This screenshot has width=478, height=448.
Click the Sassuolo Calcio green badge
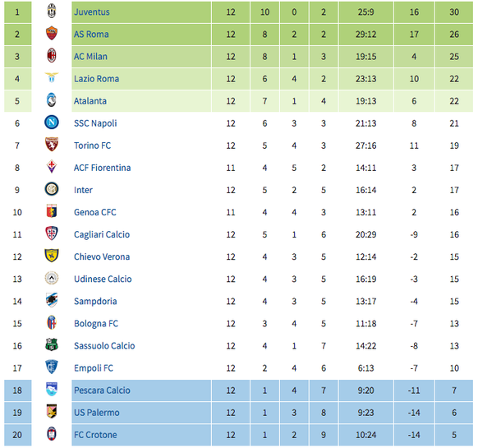coord(52,345)
